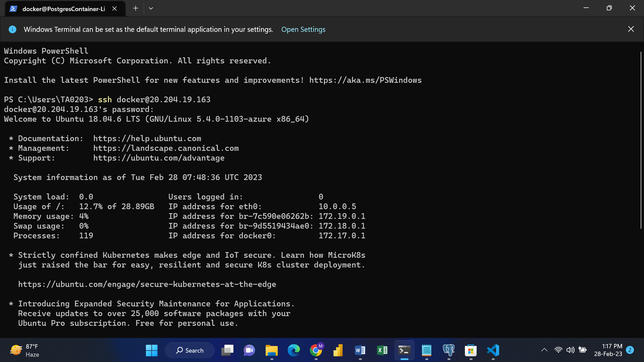The height and width of the screenshot is (362, 644).
Task: Close the docker@PostgresContainer tab
Action: pos(115,9)
